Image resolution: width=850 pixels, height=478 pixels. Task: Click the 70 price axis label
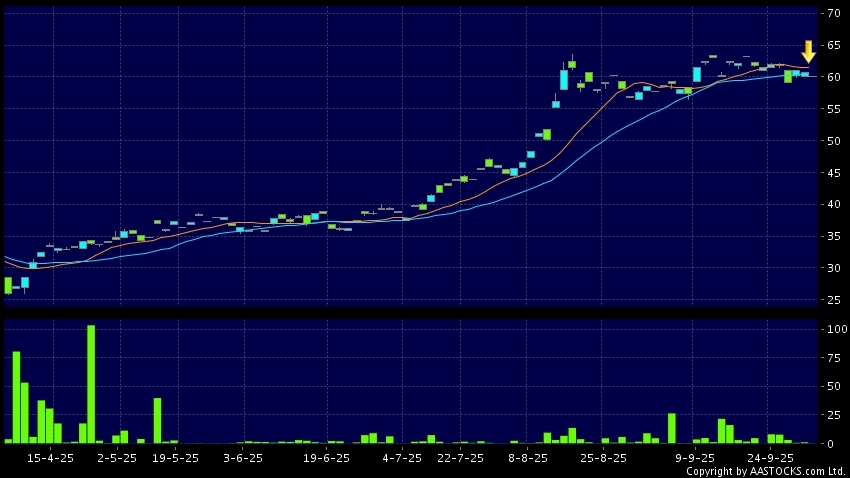[x=832, y=13]
